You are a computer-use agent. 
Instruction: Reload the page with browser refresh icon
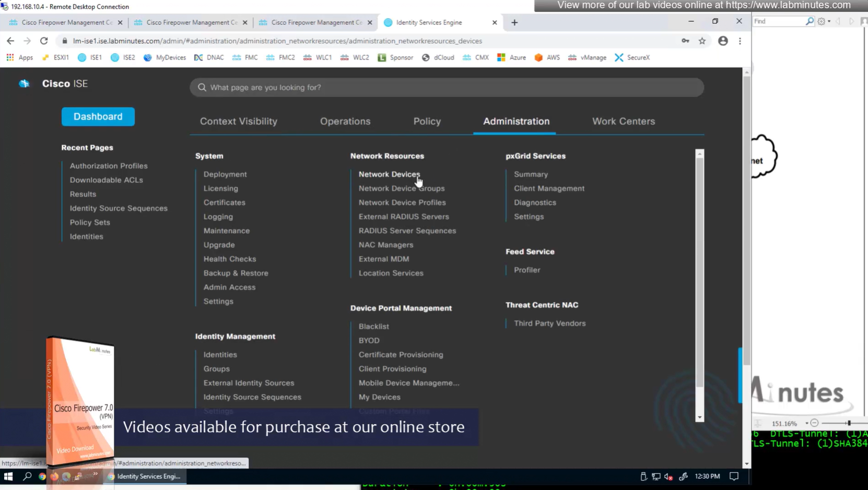point(44,41)
